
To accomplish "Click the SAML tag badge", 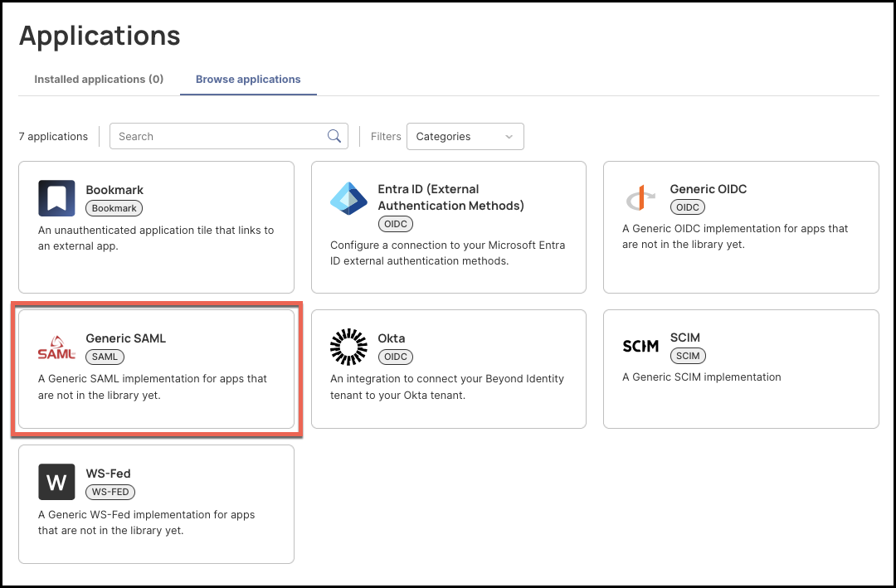I will coord(105,357).
